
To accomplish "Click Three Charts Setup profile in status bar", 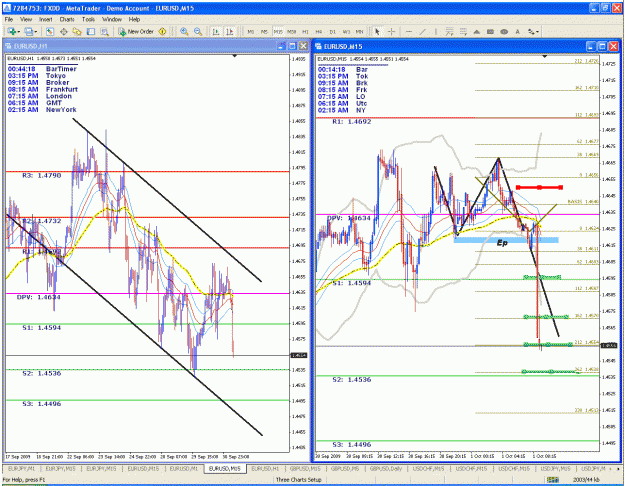I will [299, 480].
